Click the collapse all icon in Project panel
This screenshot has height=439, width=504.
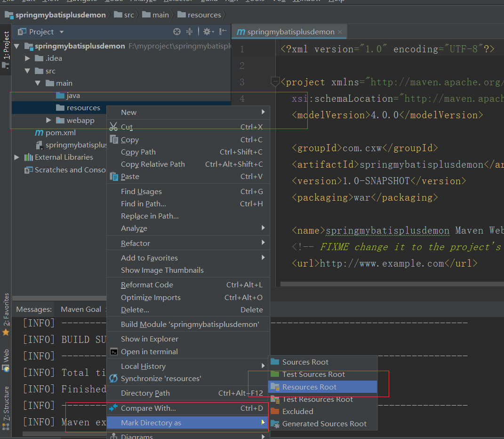[x=189, y=32]
